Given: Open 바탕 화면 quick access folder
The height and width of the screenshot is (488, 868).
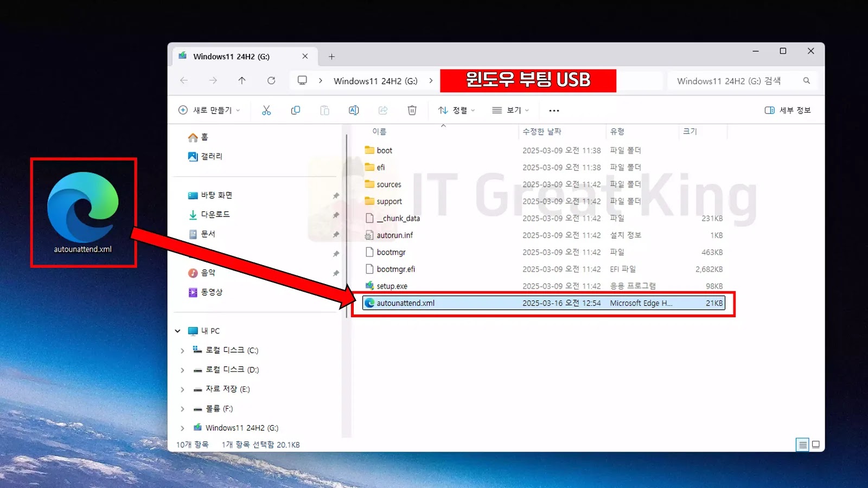Looking at the screenshot, I should pos(210,195).
